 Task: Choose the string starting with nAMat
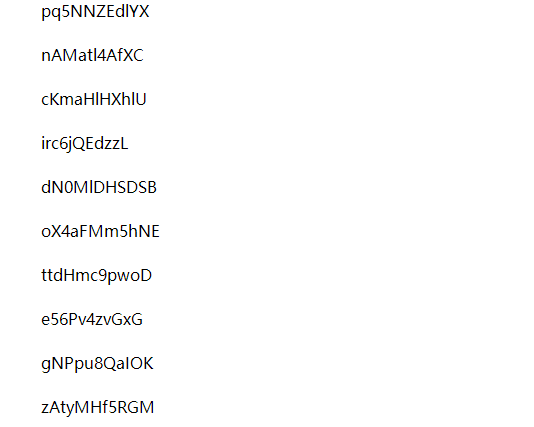click(x=92, y=55)
